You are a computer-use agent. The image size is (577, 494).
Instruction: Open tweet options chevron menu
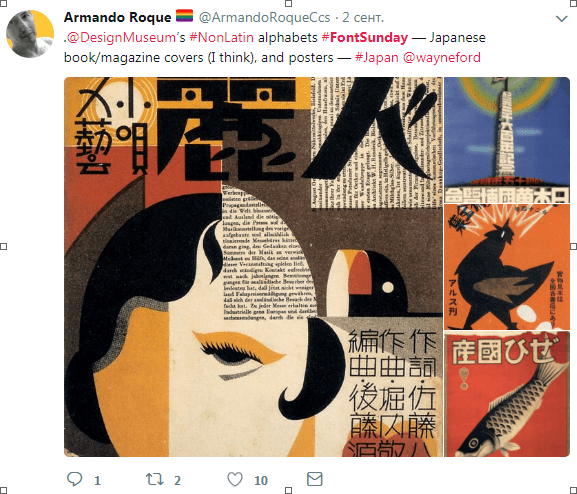click(562, 18)
